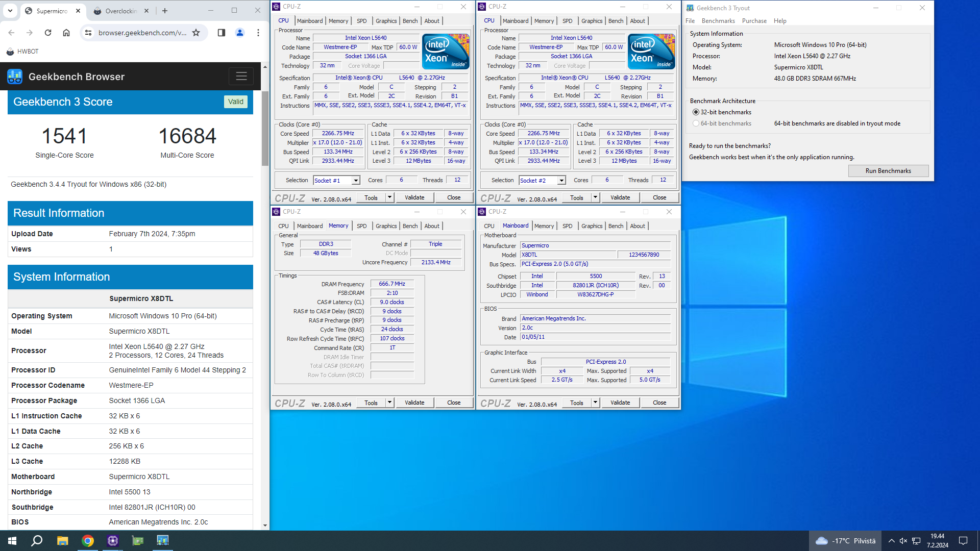Open Purchase menu in Geekbench 3
The height and width of the screenshot is (551, 980).
[x=754, y=21]
